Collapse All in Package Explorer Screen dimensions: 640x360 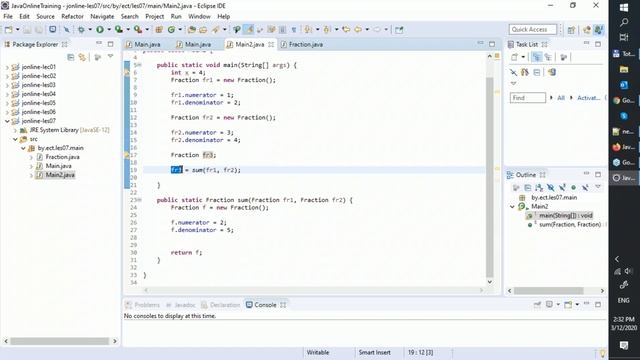coord(70,57)
